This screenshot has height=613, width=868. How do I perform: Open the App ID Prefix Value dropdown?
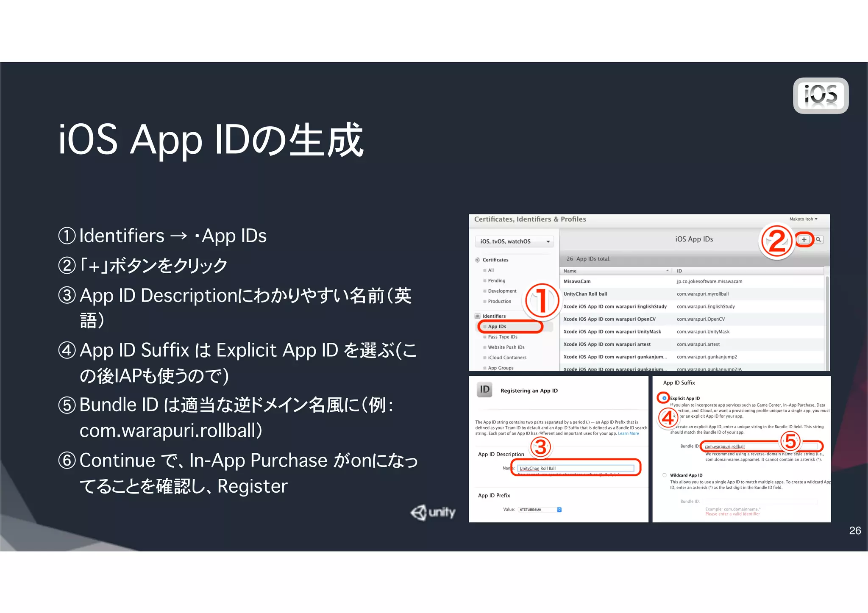540,510
